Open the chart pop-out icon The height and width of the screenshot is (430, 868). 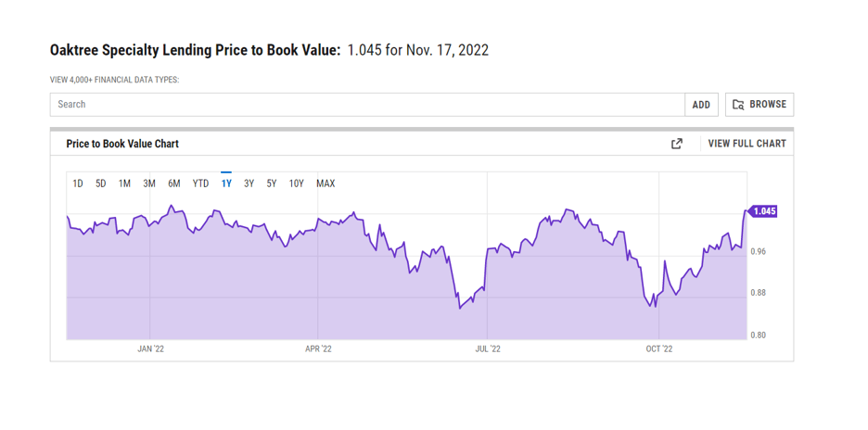(x=677, y=144)
